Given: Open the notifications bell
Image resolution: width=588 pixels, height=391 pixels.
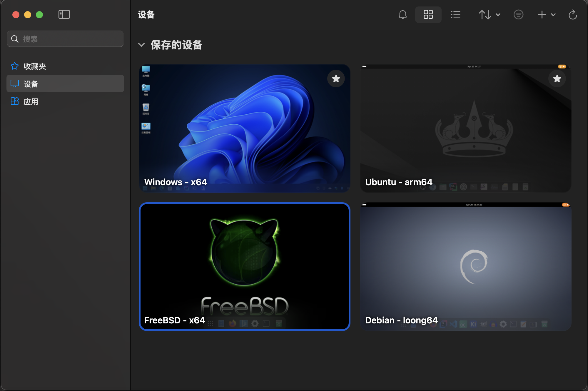Looking at the screenshot, I should point(402,14).
